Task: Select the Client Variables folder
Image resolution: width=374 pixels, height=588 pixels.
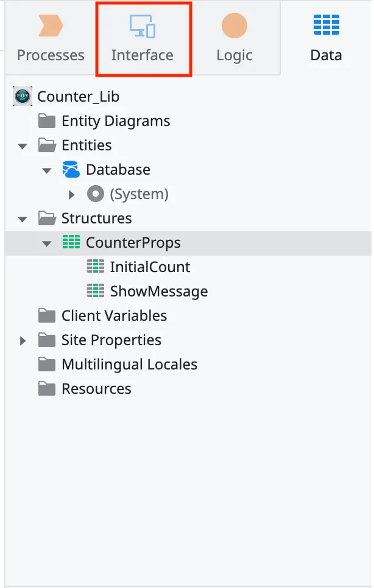Action: 113,315
